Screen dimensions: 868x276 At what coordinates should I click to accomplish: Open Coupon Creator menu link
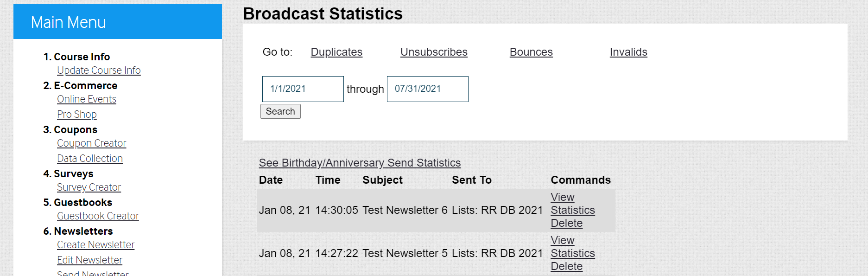click(92, 143)
